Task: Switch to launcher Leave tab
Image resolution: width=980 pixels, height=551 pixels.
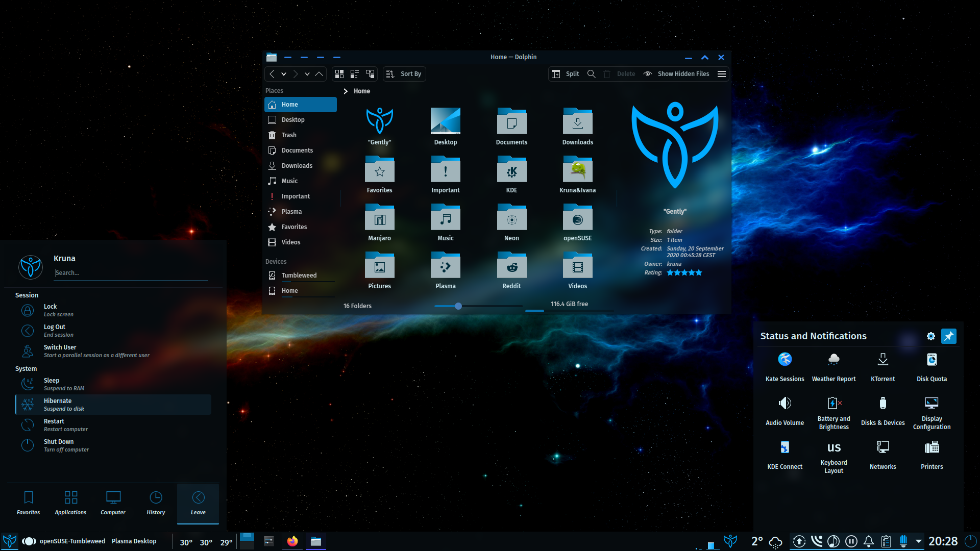Action: click(x=198, y=504)
